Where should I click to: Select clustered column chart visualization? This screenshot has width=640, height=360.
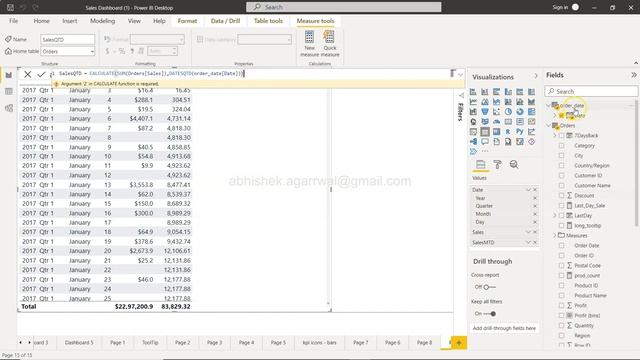508,92
